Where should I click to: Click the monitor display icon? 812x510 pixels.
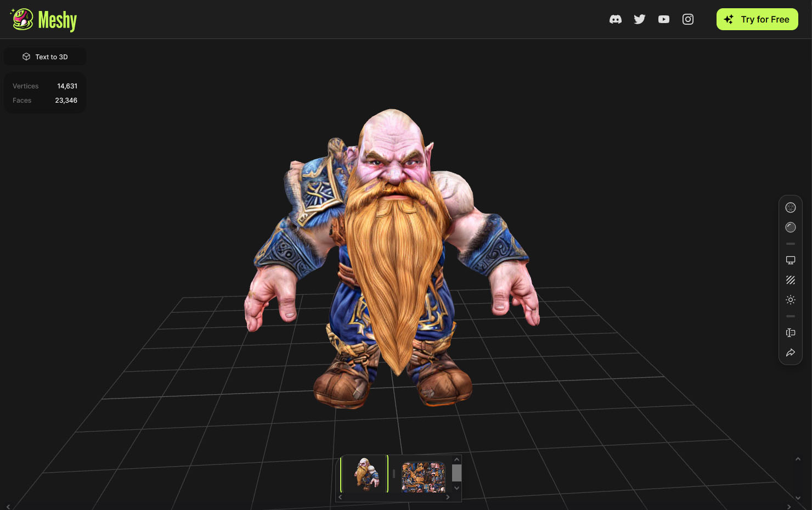(x=791, y=260)
